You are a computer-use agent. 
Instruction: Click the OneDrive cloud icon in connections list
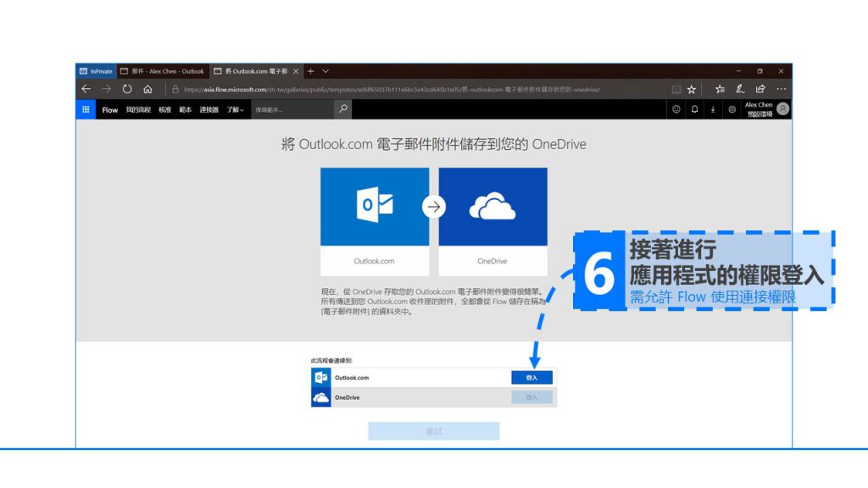[321, 397]
